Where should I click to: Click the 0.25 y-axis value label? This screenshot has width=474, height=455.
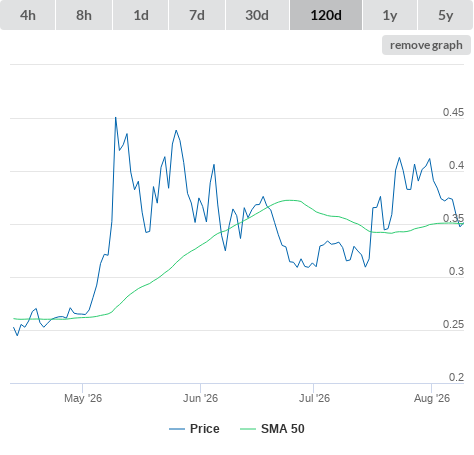point(453,324)
